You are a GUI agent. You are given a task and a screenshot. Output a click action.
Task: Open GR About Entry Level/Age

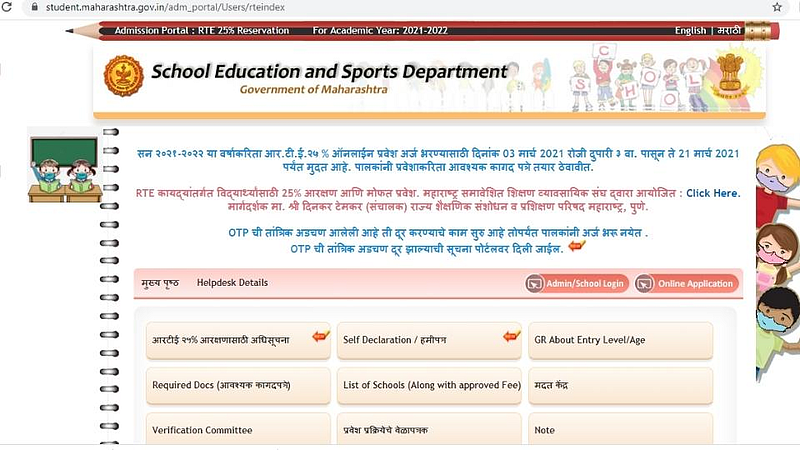pos(620,340)
